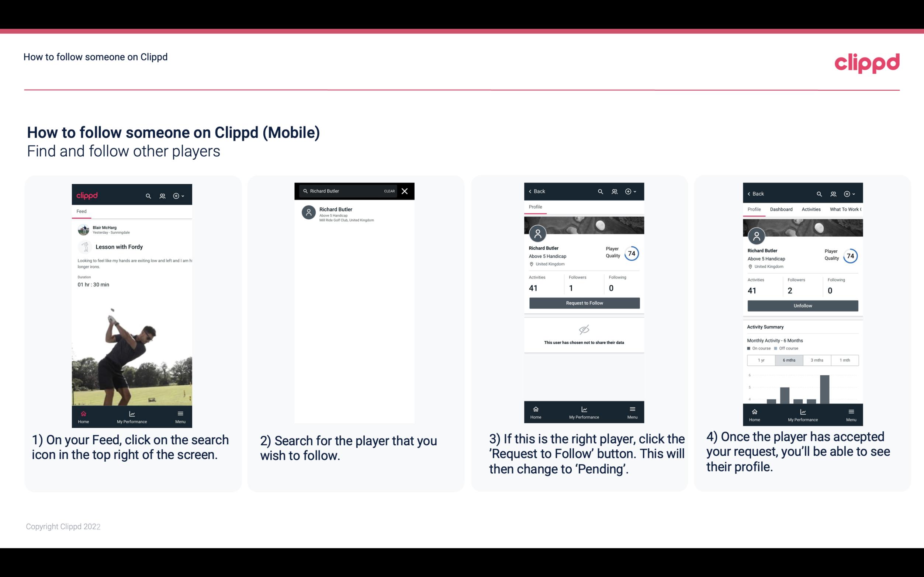Click the My Performance icon bottom bar
The width and height of the screenshot is (924, 577).
click(x=132, y=415)
